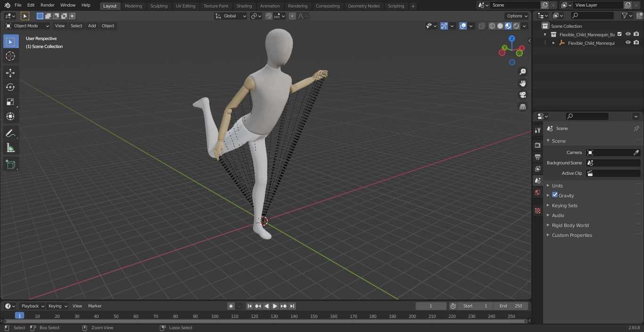Image resolution: width=644 pixels, height=332 pixels.
Task: Click the Background Scene field
Action: coord(613,163)
